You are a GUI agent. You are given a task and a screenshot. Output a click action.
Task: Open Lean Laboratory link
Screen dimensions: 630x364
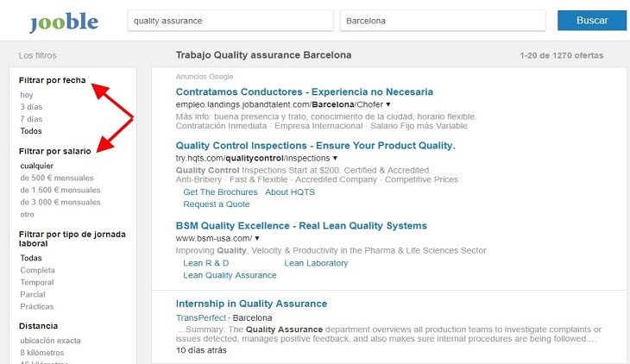pyautogui.click(x=316, y=263)
